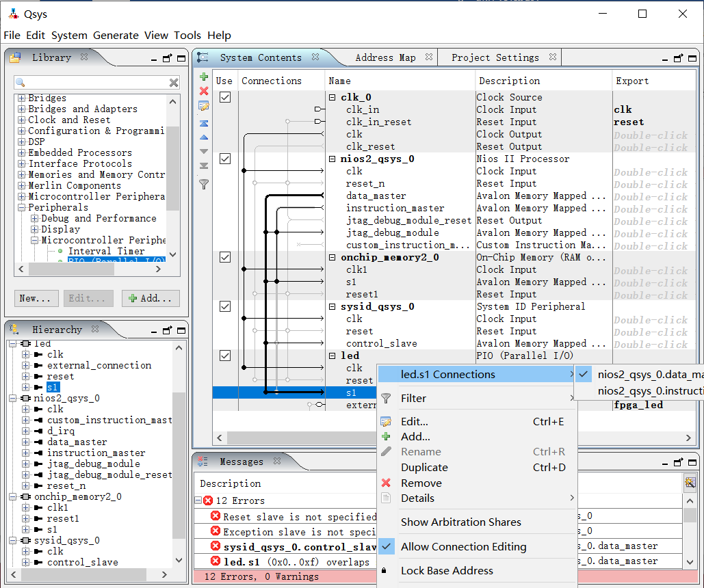This screenshot has height=588, width=704.
Task: Clear the Library search with the X icon
Action: [x=174, y=83]
